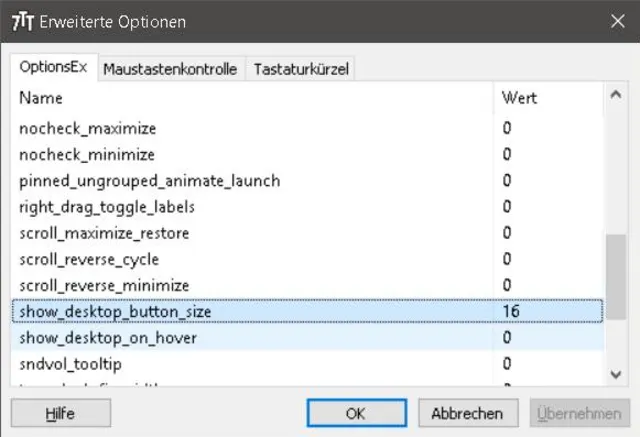Image resolution: width=640 pixels, height=437 pixels.
Task: Select the scroll_reverse_cycle option
Action: [89, 259]
